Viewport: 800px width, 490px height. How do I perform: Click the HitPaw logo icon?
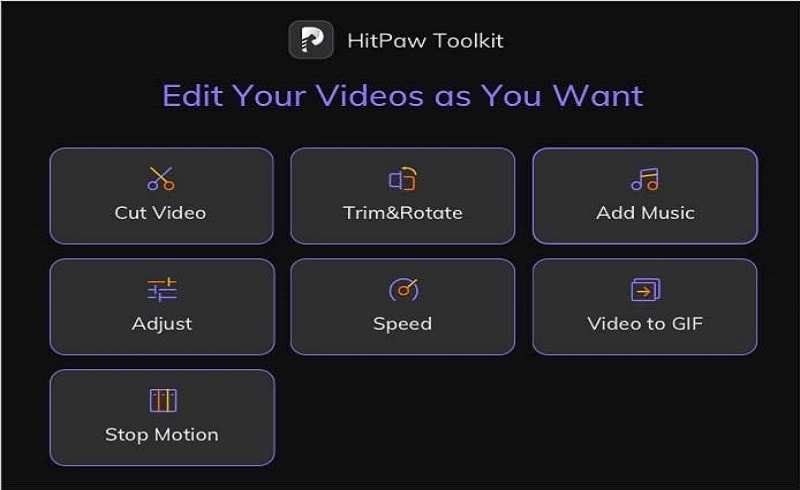coord(311,40)
